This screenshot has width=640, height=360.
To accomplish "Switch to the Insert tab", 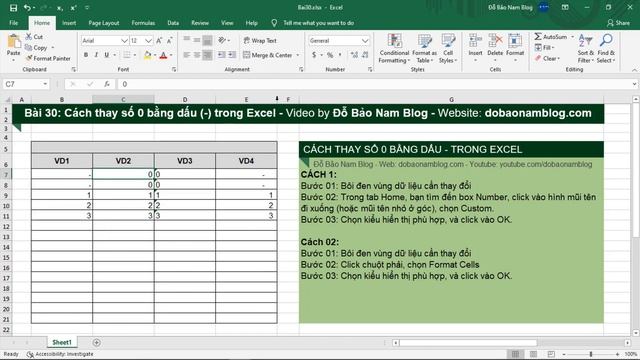I will tap(69, 23).
